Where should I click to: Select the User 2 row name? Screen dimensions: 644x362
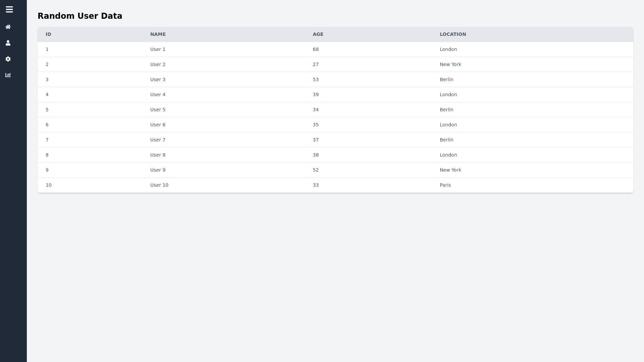(158, 64)
